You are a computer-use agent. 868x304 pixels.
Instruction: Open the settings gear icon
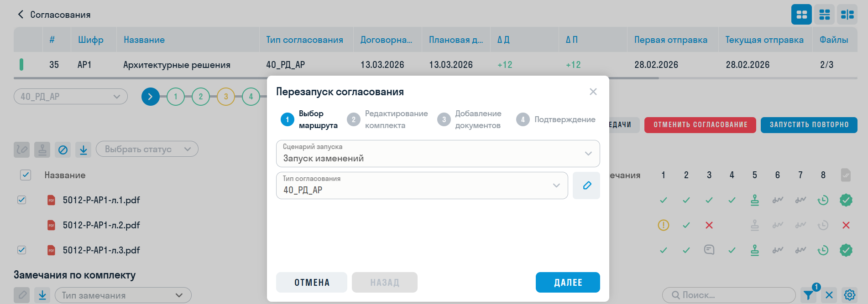850,295
